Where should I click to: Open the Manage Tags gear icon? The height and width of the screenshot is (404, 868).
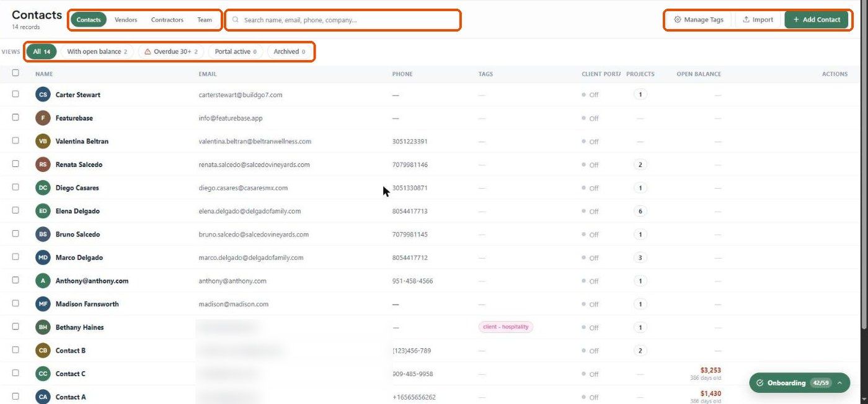(x=678, y=20)
